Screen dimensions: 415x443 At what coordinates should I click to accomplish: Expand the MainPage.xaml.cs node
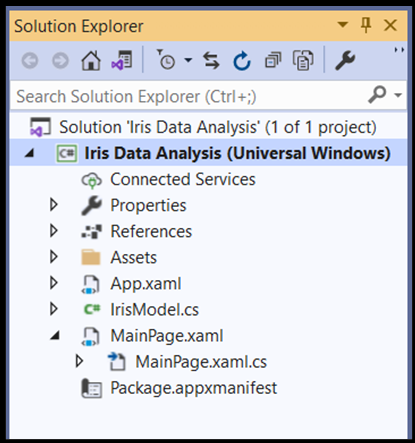pyautogui.click(x=79, y=361)
